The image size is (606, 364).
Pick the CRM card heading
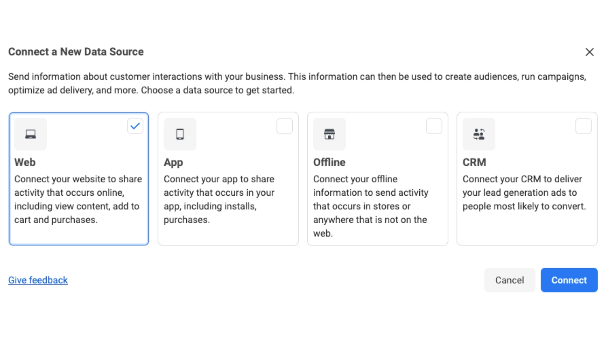[x=474, y=162]
